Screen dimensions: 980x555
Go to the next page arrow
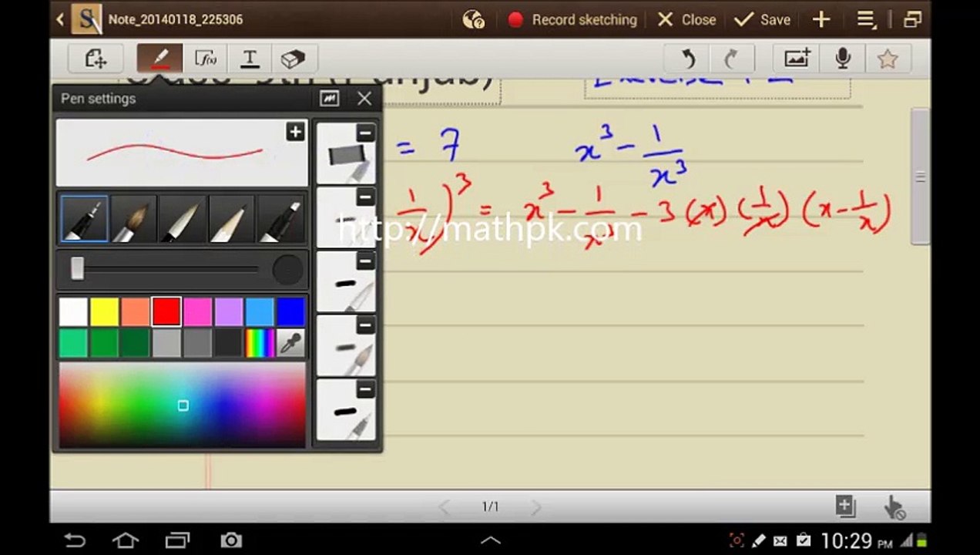point(536,506)
